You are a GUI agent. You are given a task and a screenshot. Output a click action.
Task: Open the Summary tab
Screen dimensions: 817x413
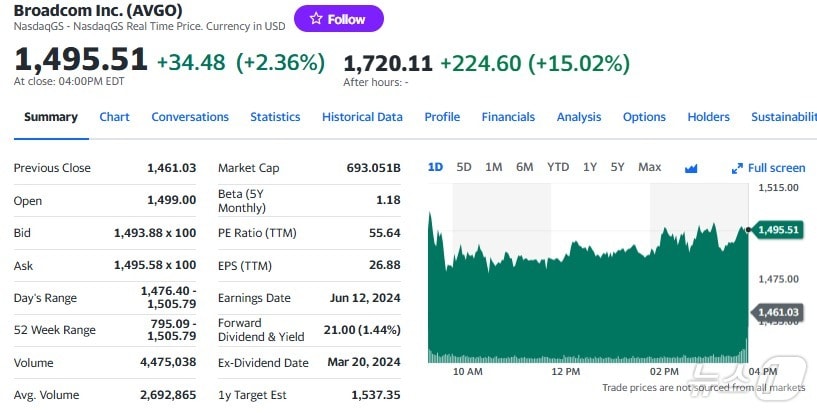pos(50,117)
